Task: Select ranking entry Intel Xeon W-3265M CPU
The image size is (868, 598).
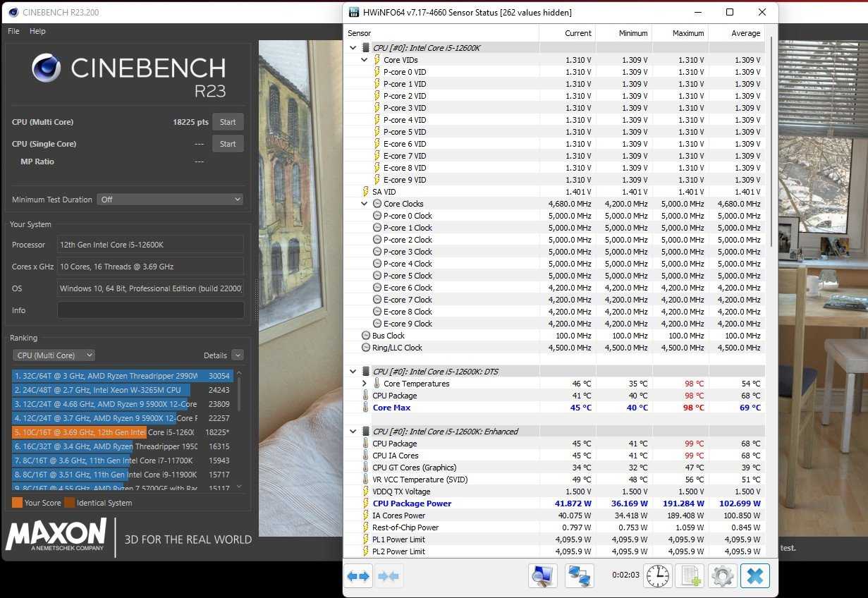Action: tap(123, 390)
